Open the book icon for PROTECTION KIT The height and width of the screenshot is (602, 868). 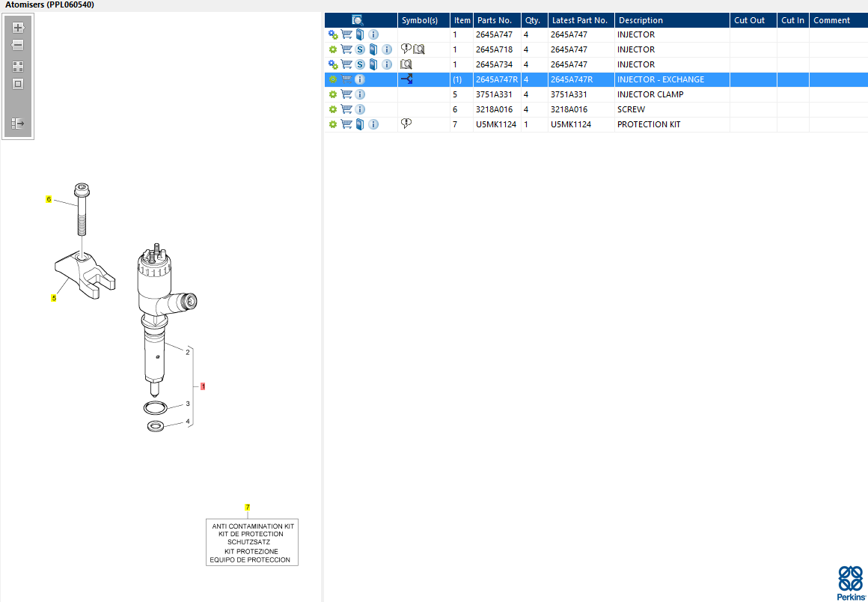[360, 124]
